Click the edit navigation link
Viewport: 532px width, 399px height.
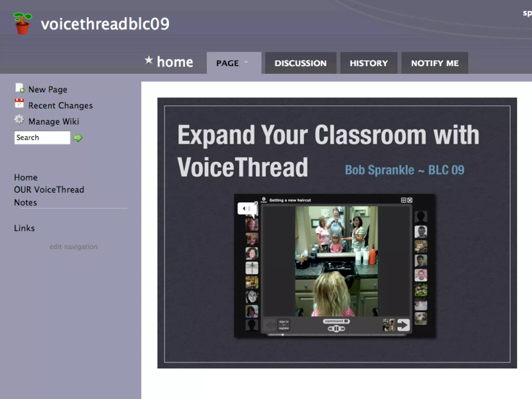[x=74, y=247]
